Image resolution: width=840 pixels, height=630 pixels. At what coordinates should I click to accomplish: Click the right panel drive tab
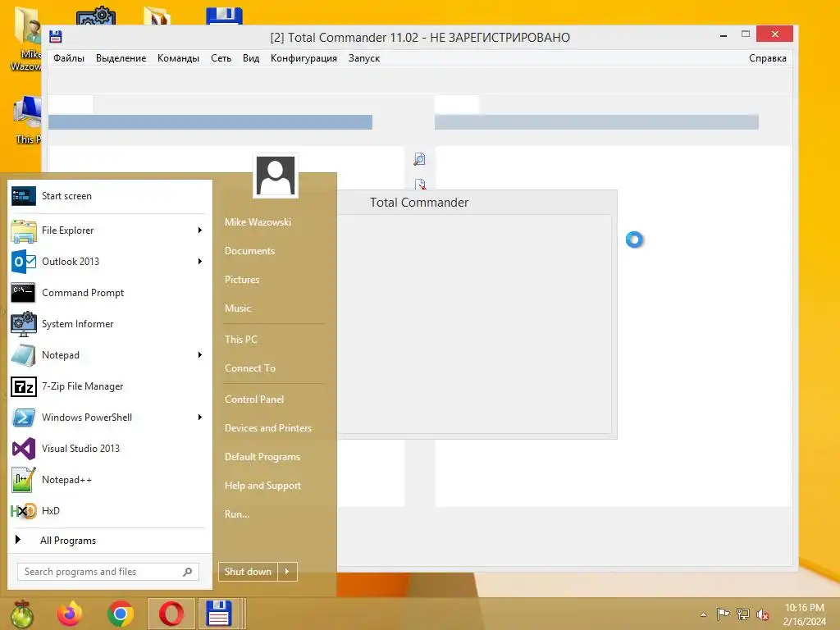[x=457, y=104]
